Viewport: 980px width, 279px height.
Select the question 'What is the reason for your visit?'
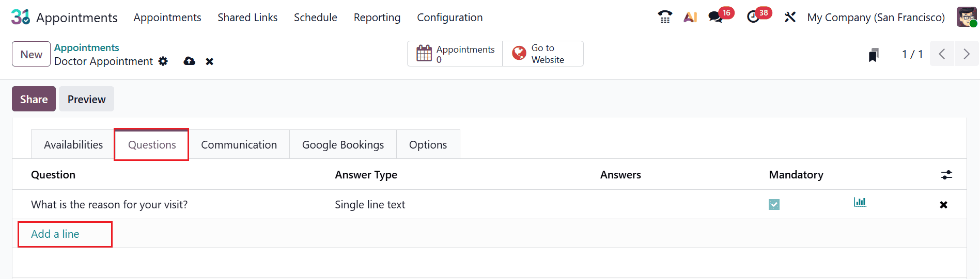110,205
